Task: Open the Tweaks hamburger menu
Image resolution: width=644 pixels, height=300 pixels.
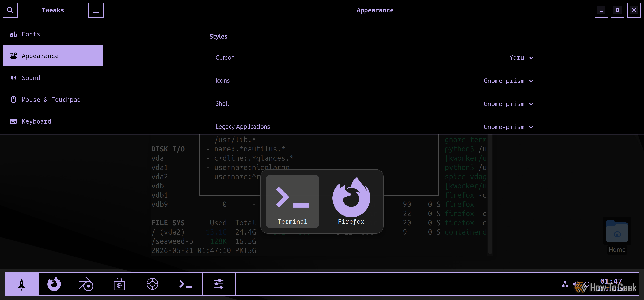Action: click(x=96, y=10)
